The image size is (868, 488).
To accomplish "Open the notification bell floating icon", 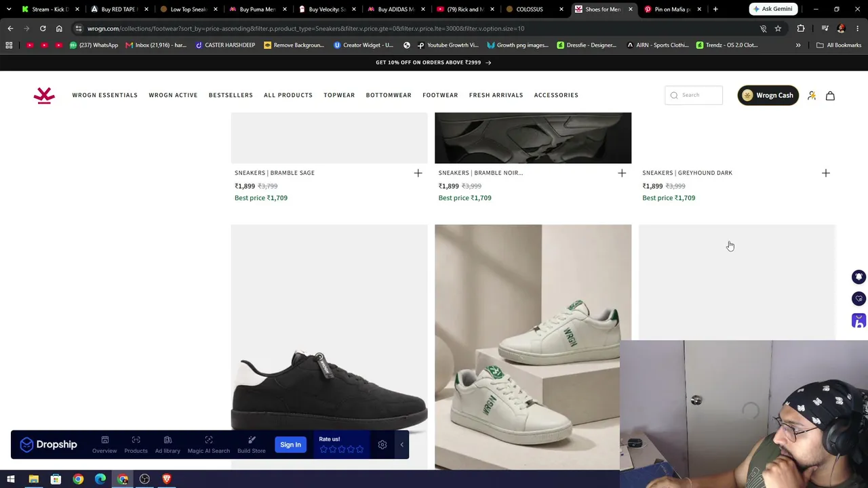I will [x=859, y=277].
